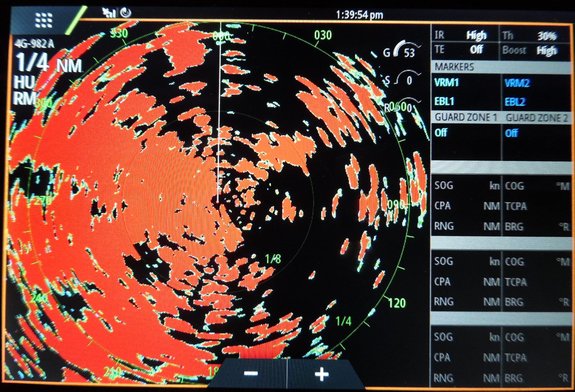575x392 pixels.
Task: Tap the 1:39:54 pm clock display
Action: click(x=359, y=13)
